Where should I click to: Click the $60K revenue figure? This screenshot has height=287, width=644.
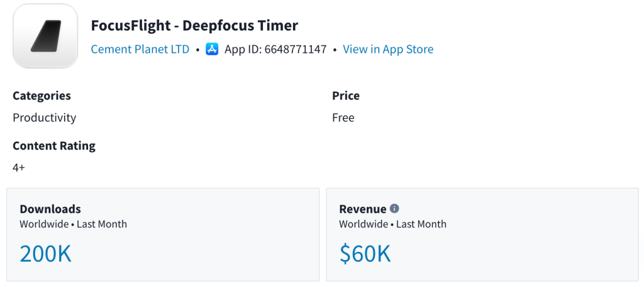click(x=365, y=253)
